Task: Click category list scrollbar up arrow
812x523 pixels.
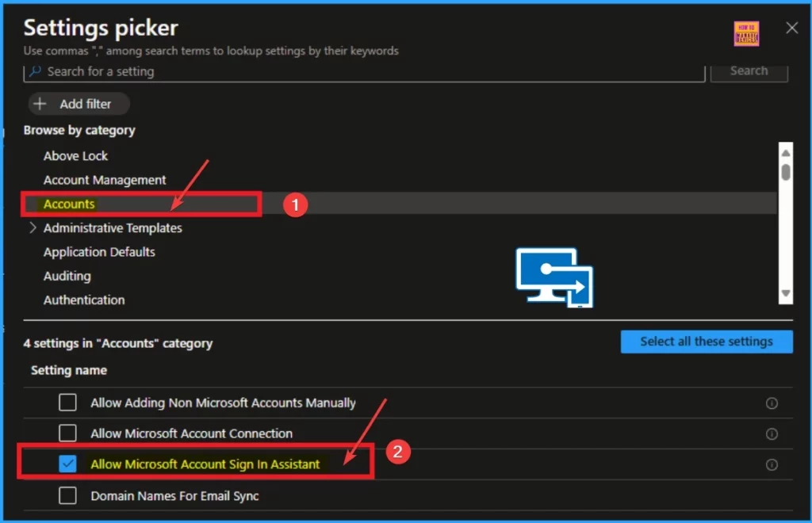Action: [x=786, y=153]
